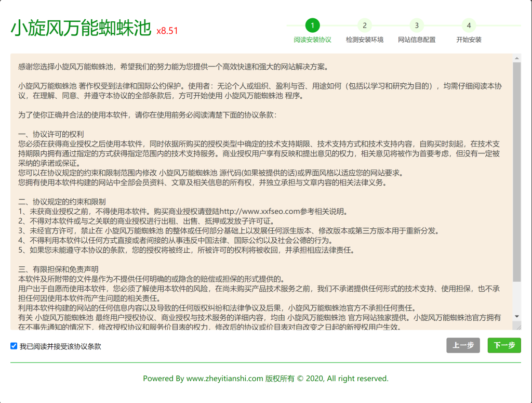Select the 开始安装 step label
Screen dimensions: 532x403
point(469,40)
